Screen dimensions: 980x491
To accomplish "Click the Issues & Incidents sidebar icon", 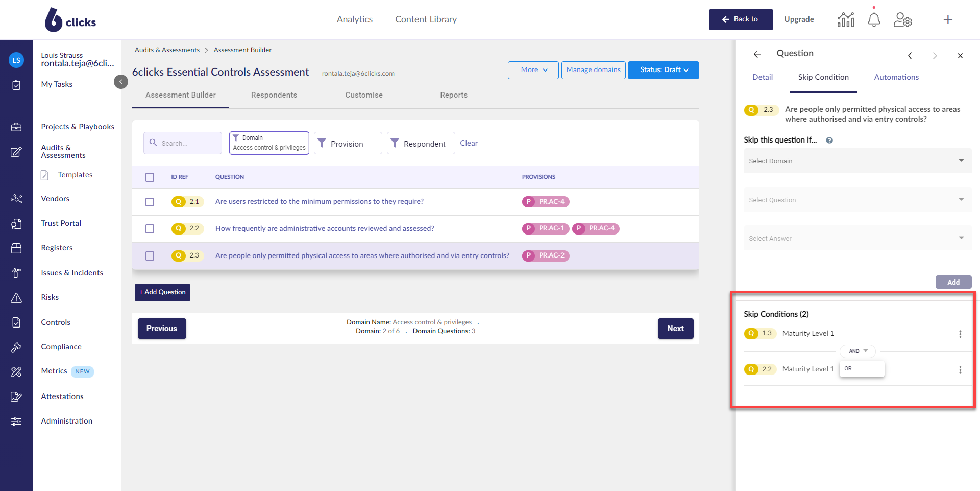I will tap(16, 273).
